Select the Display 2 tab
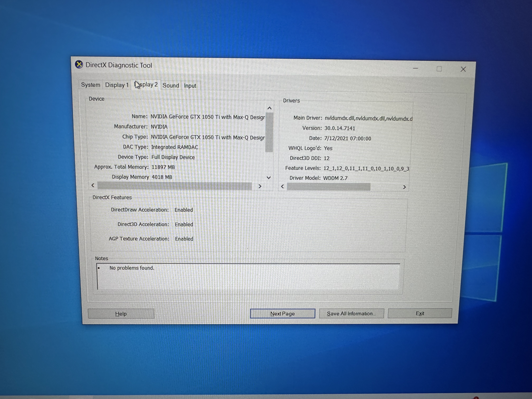Image resolution: width=532 pixels, height=399 pixels. pyautogui.click(x=146, y=85)
